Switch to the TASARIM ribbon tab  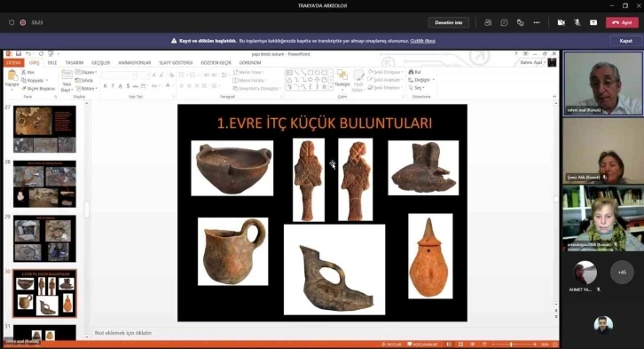click(x=75, y=62)
